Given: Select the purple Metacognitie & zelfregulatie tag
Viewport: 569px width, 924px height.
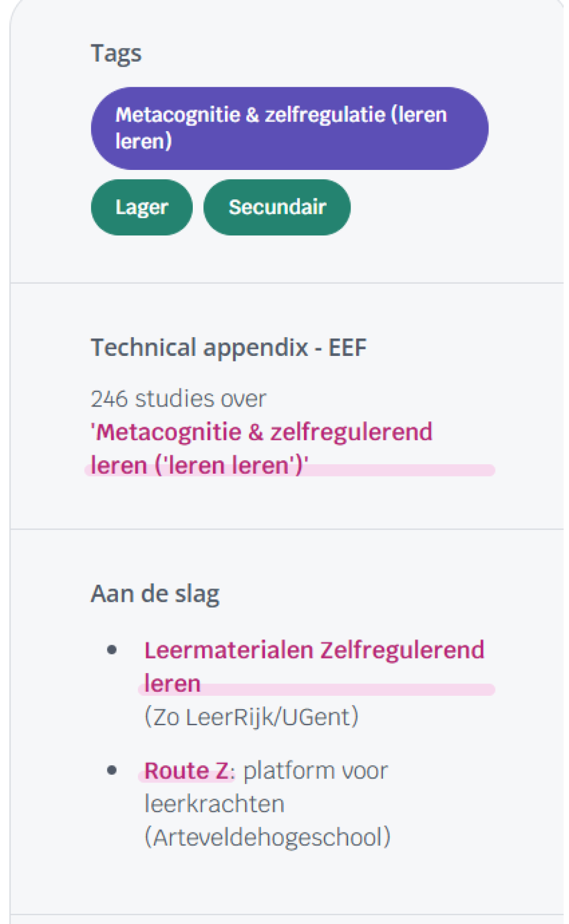Looking at the screenshot, I should click(290, 128).
